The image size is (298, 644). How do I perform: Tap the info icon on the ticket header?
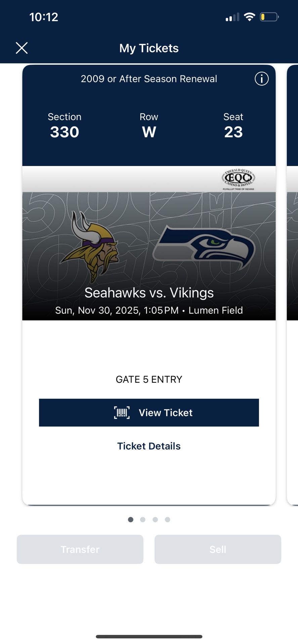click(x=261, y=78)
